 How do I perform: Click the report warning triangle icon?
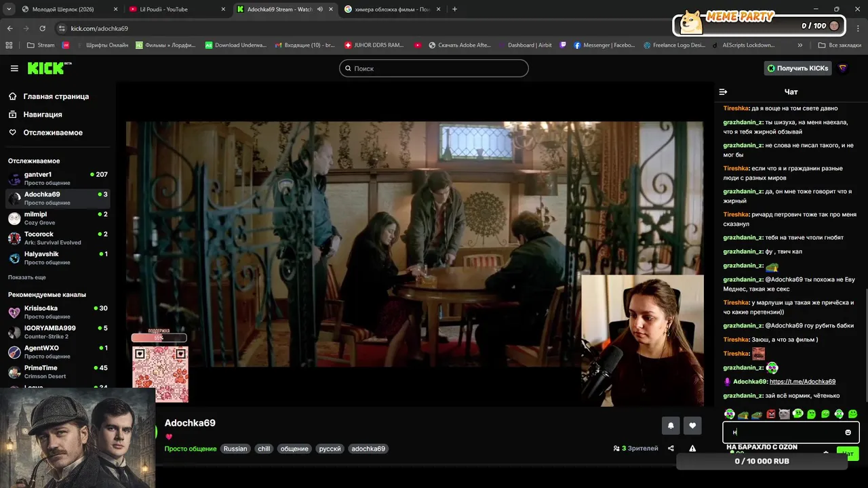tap(692, 448)
